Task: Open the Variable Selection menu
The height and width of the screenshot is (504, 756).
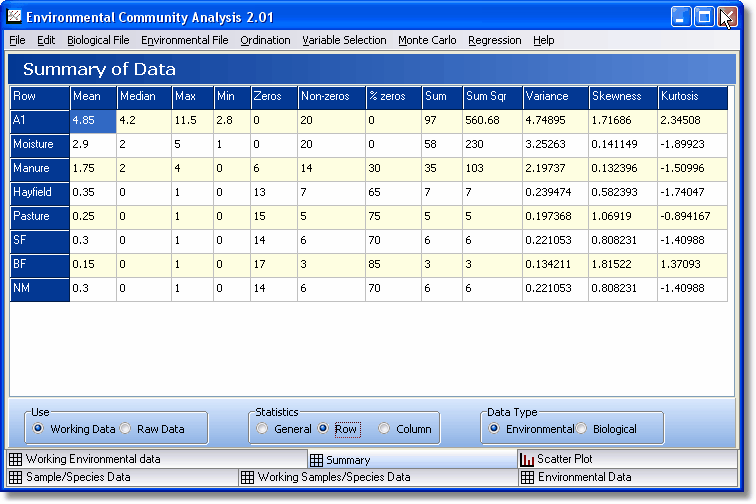Action: pyautogui.click(x=344, y=41)
